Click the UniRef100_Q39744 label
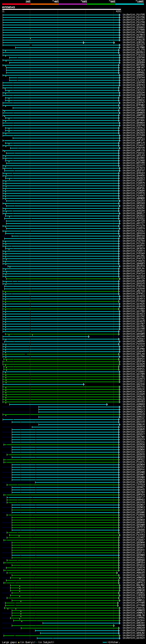 pyautogui.click(x=134, y=77)
